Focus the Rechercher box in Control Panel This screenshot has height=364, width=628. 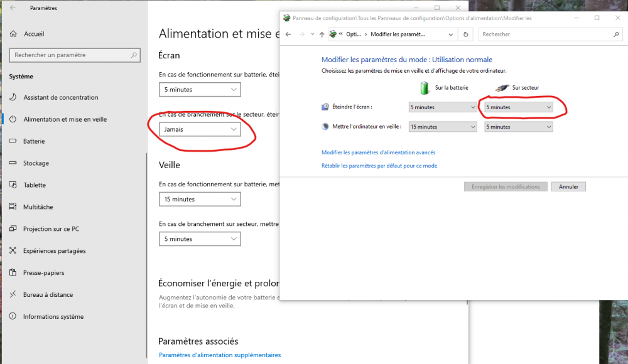551,35
